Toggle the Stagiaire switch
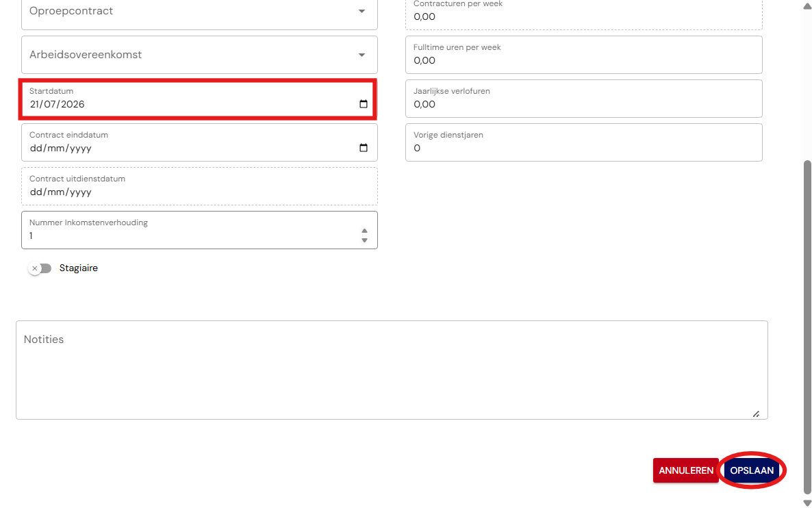Screen dimensions: 812x508 point(40,268)
